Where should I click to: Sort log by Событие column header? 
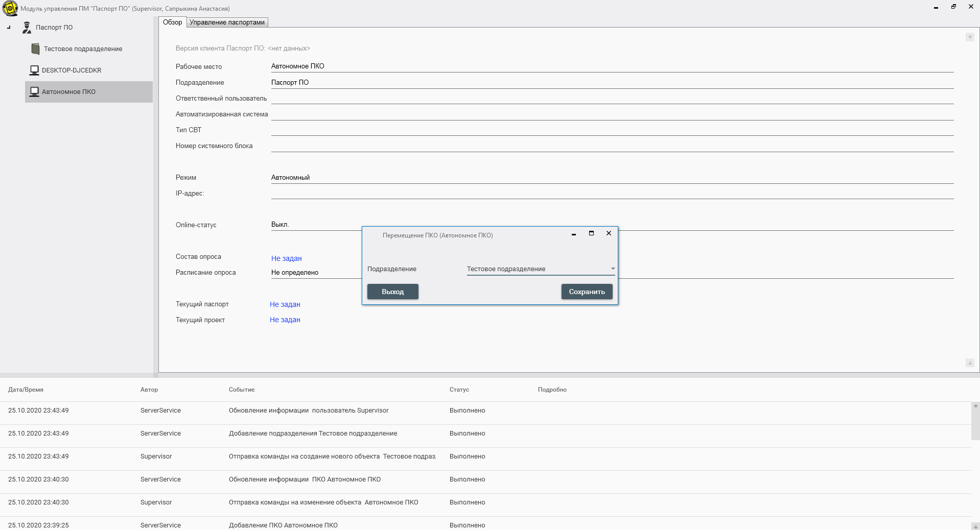(242, 390)
